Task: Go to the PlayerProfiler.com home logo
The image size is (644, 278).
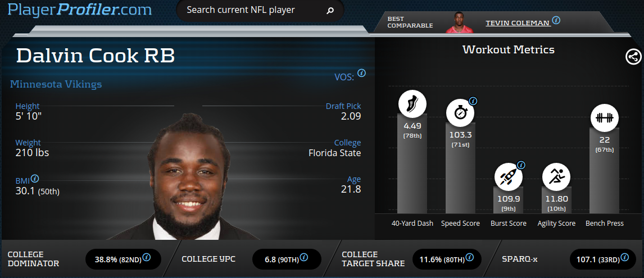Action: pos(80,9)
